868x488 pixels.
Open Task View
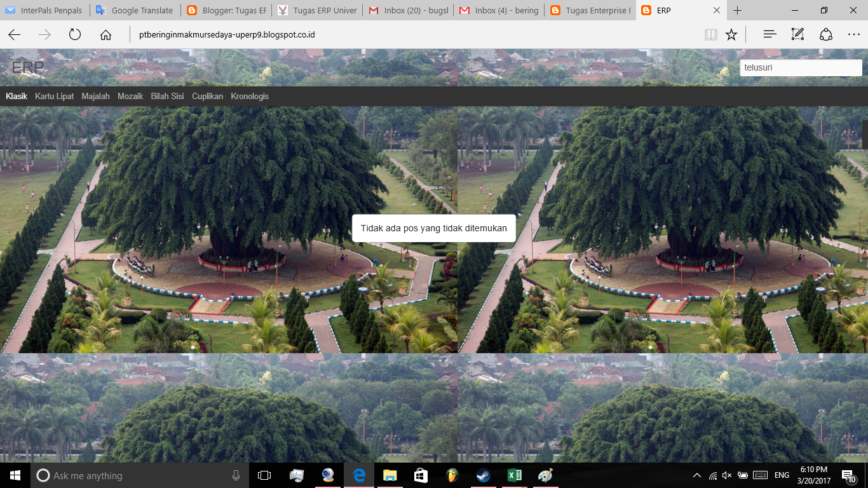264,475
